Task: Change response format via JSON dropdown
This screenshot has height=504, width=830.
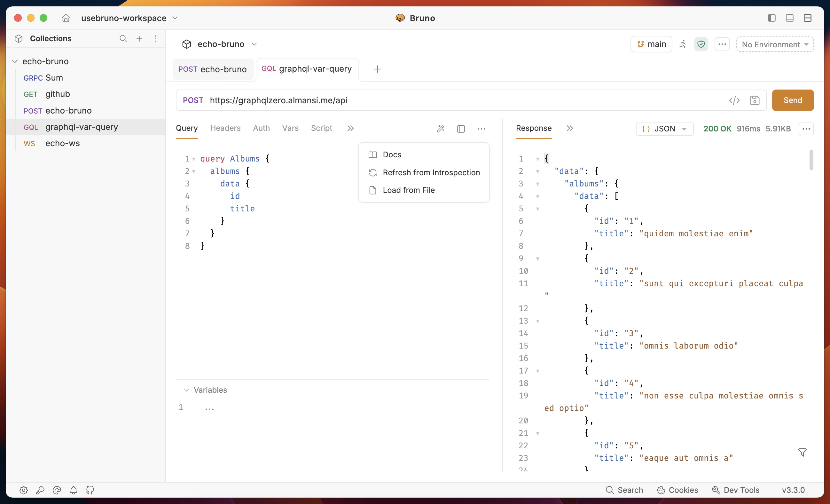Action: pyautogui.click(x=664, y=129)
